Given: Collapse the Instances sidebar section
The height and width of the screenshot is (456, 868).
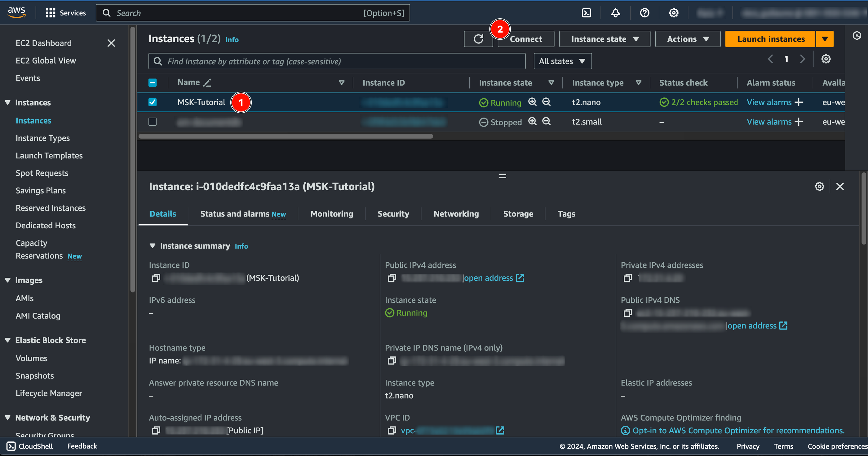Looking at the screenshot, I should pyautogui.click(x=7, y=102).
